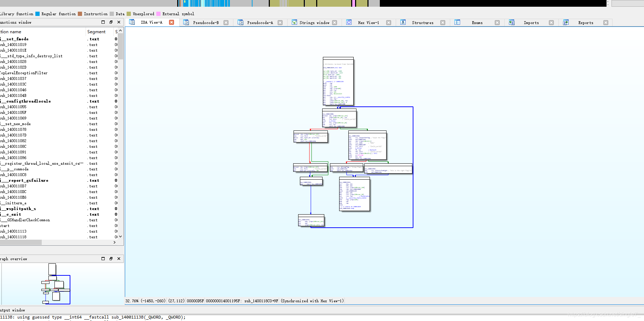Screen dimensions: 644x321
Task: Switch to the Structures tab
Action: point(423,23)
